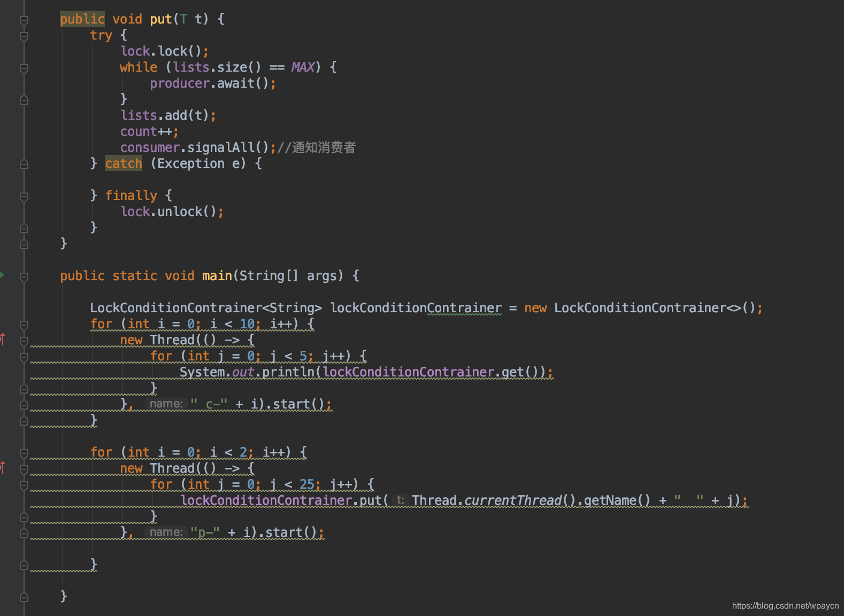844x616 pixels.
Task: Click the 'name:' hint before " c-"
Action: click(166, 404)
